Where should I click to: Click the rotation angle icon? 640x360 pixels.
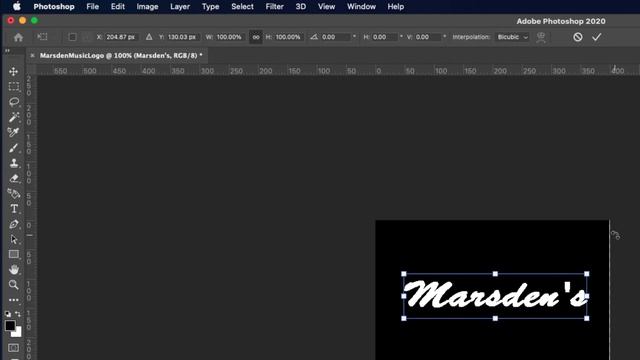313,37
